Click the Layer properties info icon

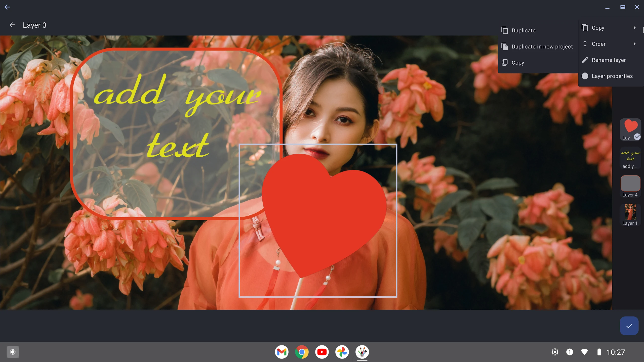585,76
